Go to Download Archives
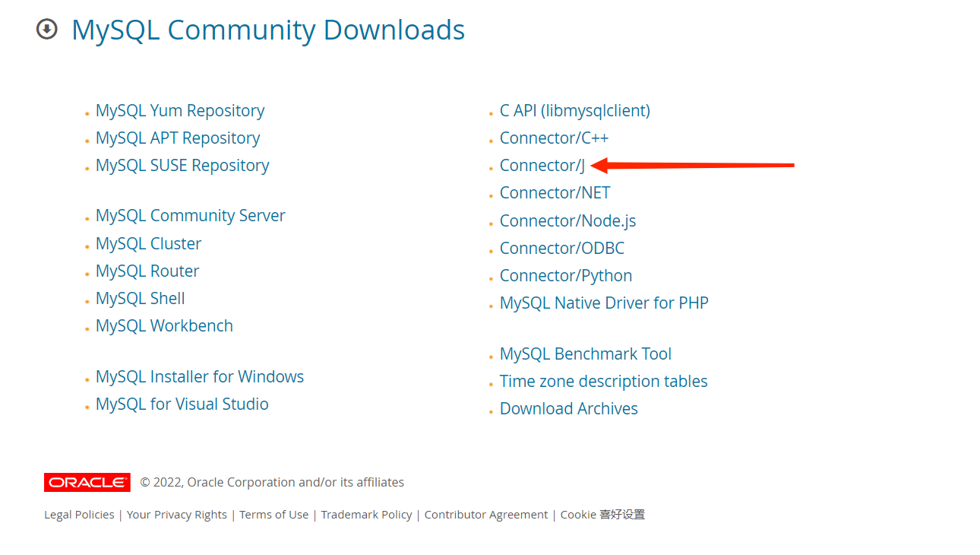 [x=569, y=408]
